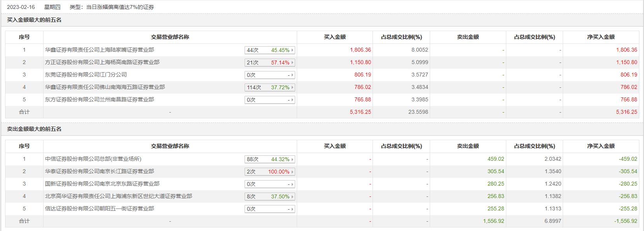The image size is (644, 231).
Task: Click the 净买入金额 header in the top-buyers table
Action: 601,37
